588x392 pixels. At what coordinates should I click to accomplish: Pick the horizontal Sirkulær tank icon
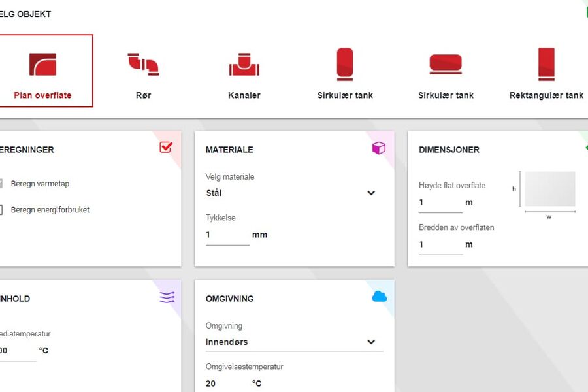click(x=446, y=65)
